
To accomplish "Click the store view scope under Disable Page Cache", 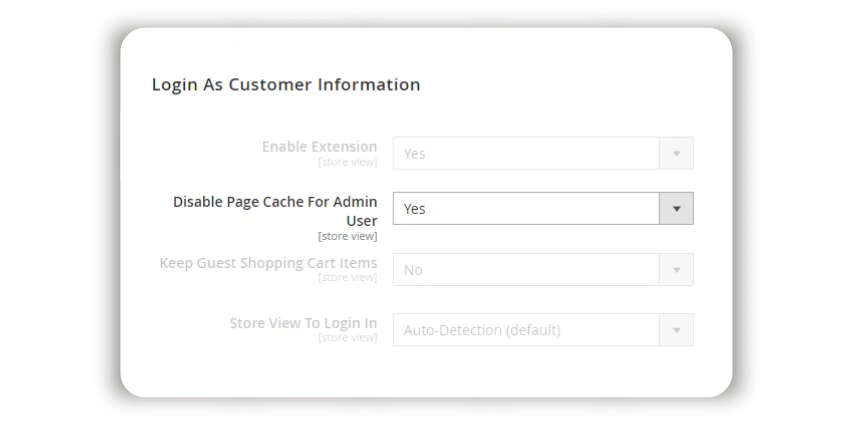I will pyautogui.click(x=347, y=237).
